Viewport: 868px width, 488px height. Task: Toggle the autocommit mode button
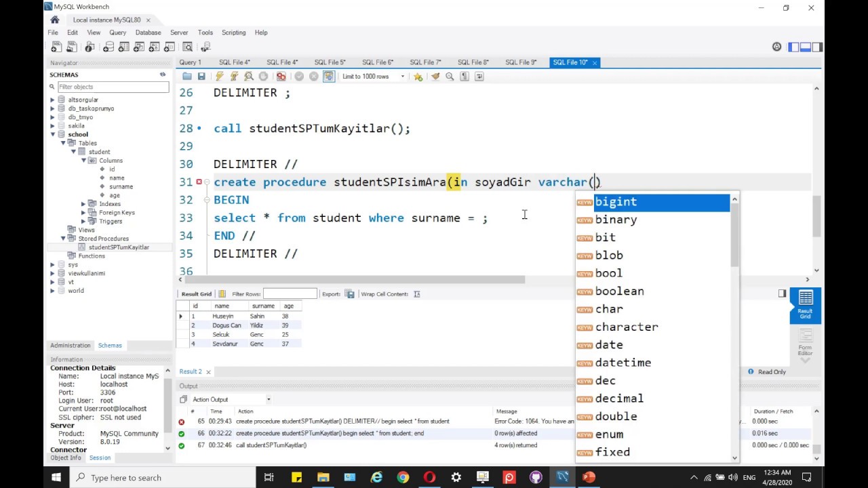click(x=329, y=77)
